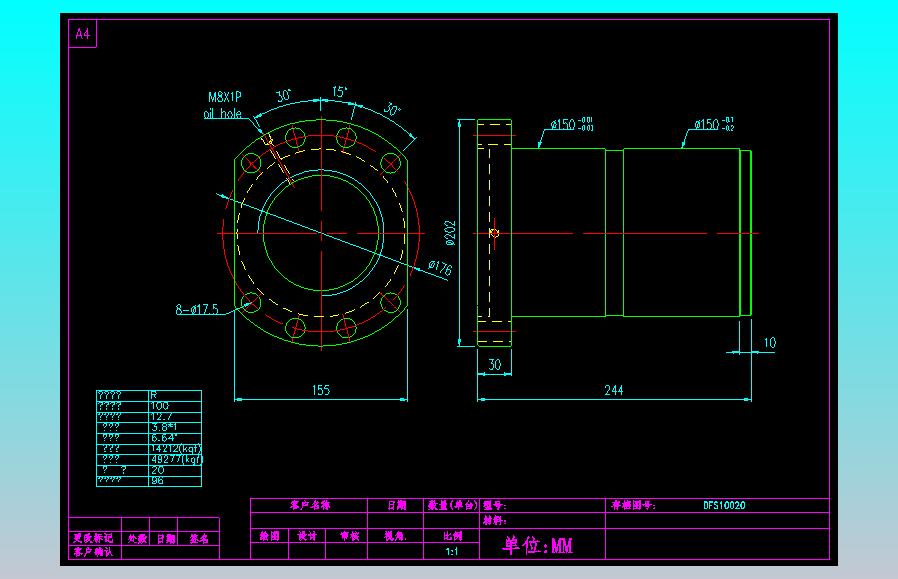Screen dimensions: 898x579
Task: Select the 设计 title block cell
Action: (307, 536)
